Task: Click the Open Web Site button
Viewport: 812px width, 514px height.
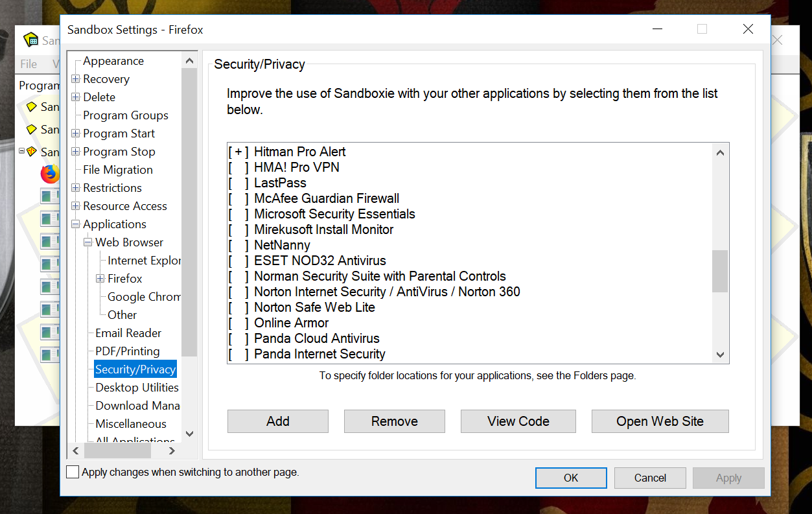Action: (660, 421)
